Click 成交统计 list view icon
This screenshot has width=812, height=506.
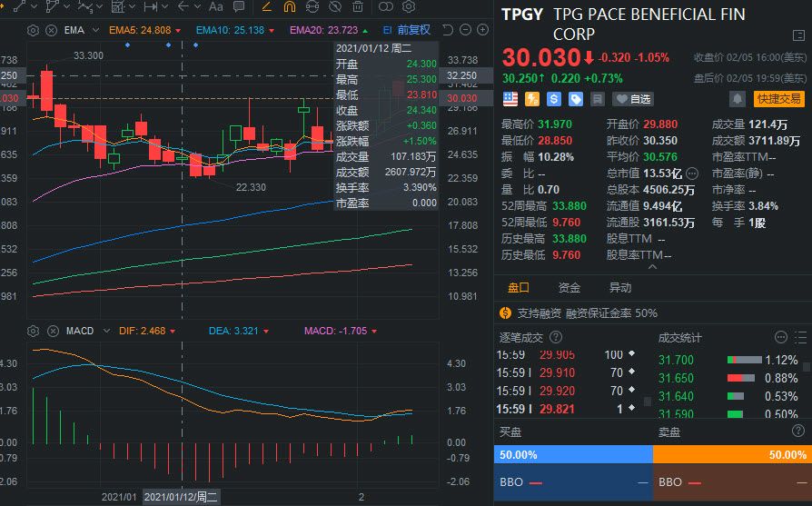tap(800, 338)
